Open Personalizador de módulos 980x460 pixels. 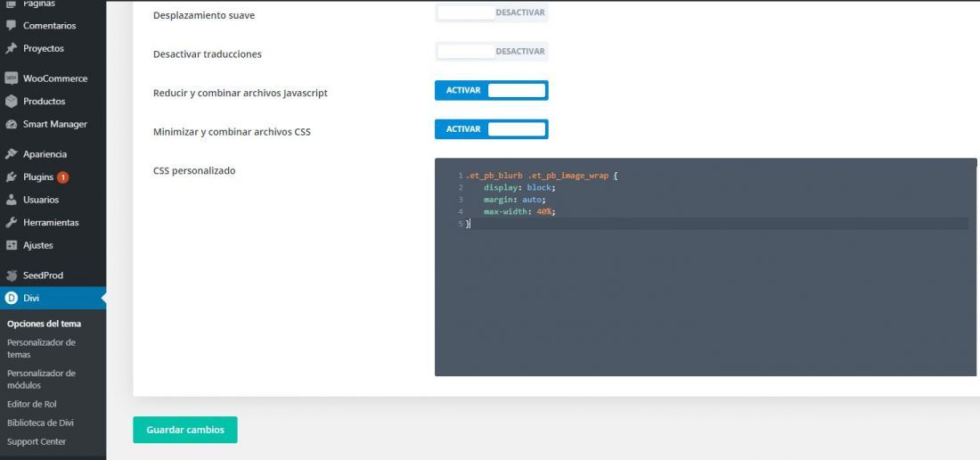(41, 379)
